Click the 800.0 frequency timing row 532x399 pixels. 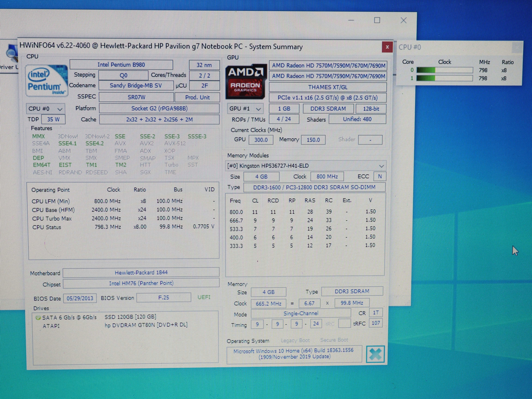[303, 212]
